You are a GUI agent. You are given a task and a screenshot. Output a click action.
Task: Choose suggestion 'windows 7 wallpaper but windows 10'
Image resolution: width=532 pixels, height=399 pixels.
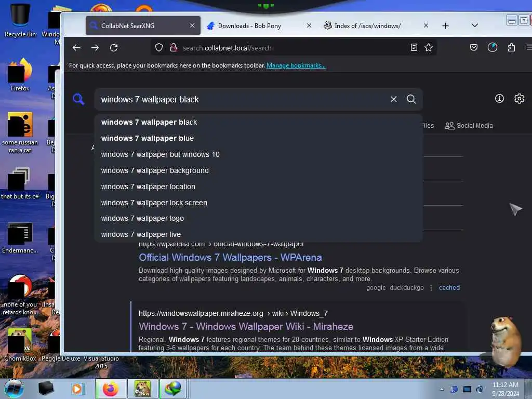tap(259, 154)
